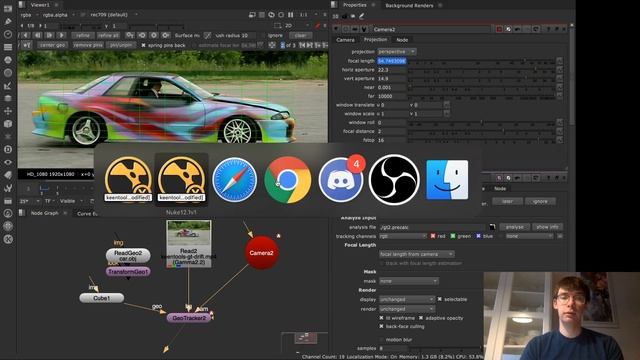Click the Camera2 node in Node Graph
Image resolution: width=640 pixels, height=360 pixels.
point(262,253)
